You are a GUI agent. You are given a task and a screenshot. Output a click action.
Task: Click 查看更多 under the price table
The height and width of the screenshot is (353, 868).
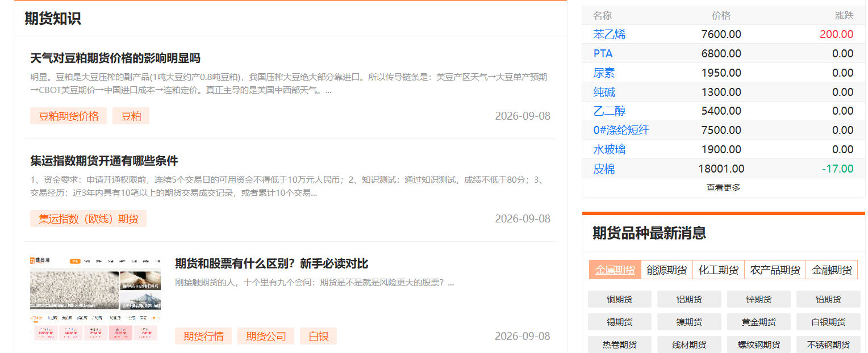(723, 187)
